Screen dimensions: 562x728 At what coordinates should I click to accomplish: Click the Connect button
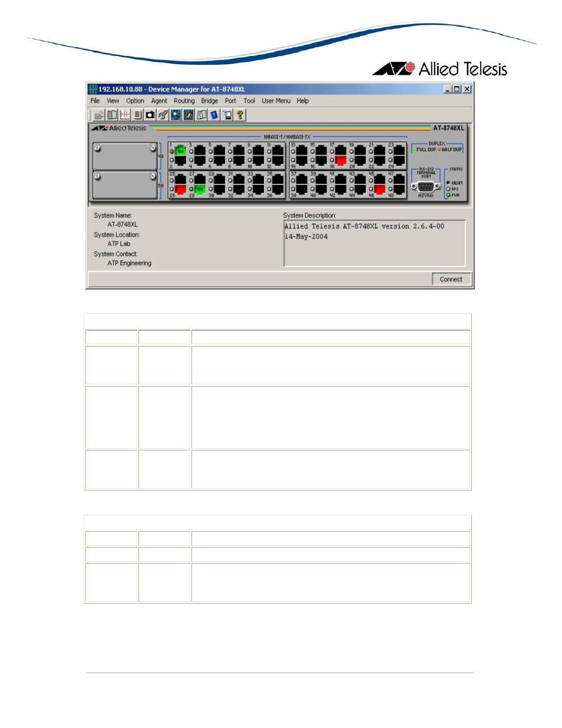[451, 279]
